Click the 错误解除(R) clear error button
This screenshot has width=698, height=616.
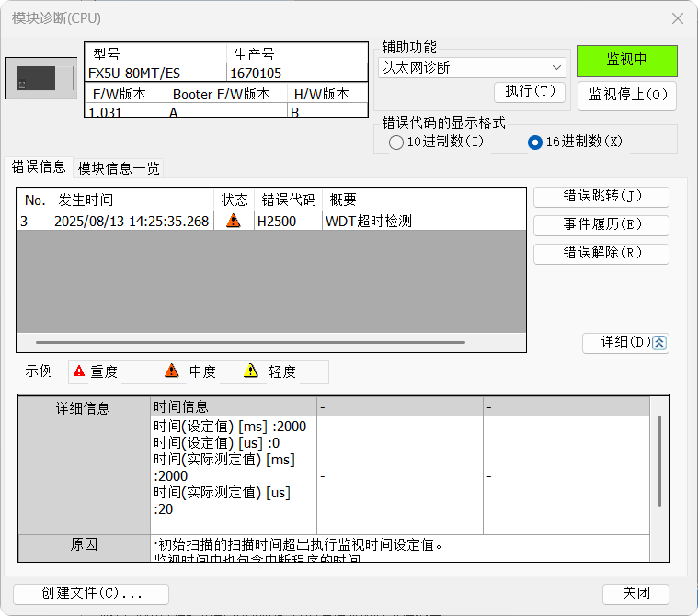601,254
